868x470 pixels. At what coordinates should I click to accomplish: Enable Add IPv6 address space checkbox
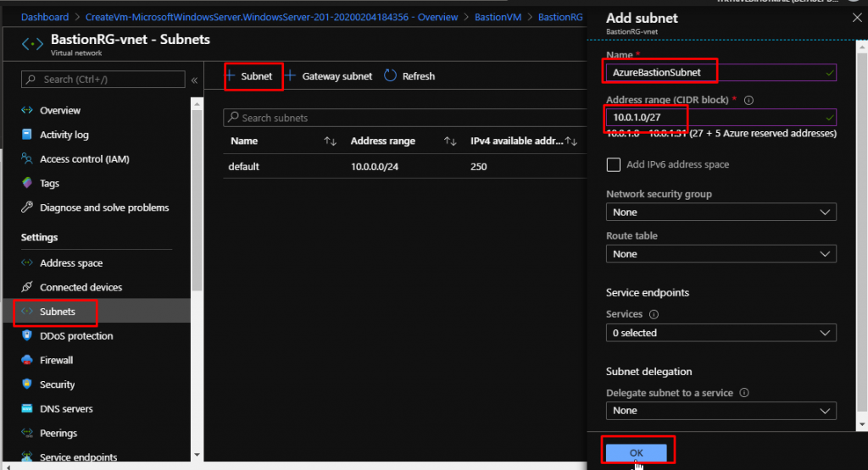click(614, 165)
